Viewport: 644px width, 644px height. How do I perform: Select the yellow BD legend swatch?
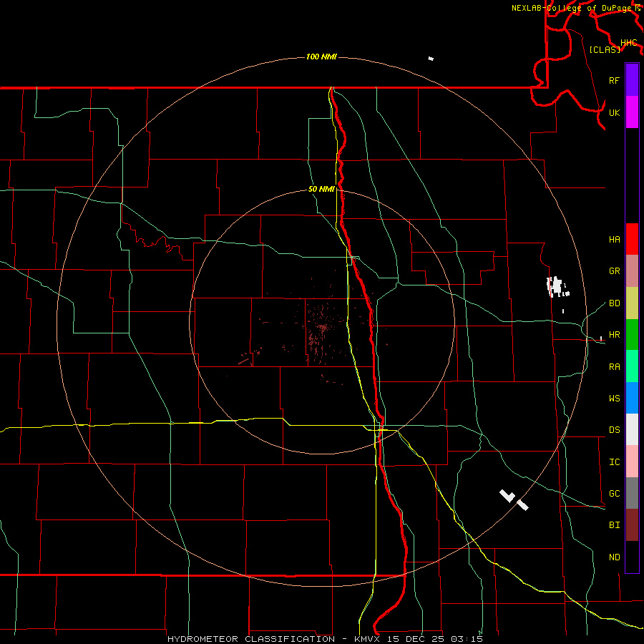632,303
